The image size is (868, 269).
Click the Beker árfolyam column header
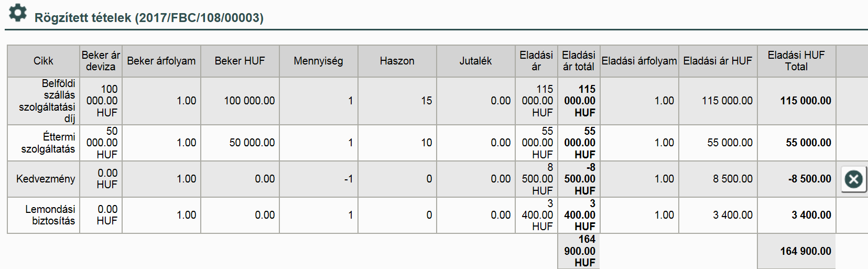click(161, 61)
